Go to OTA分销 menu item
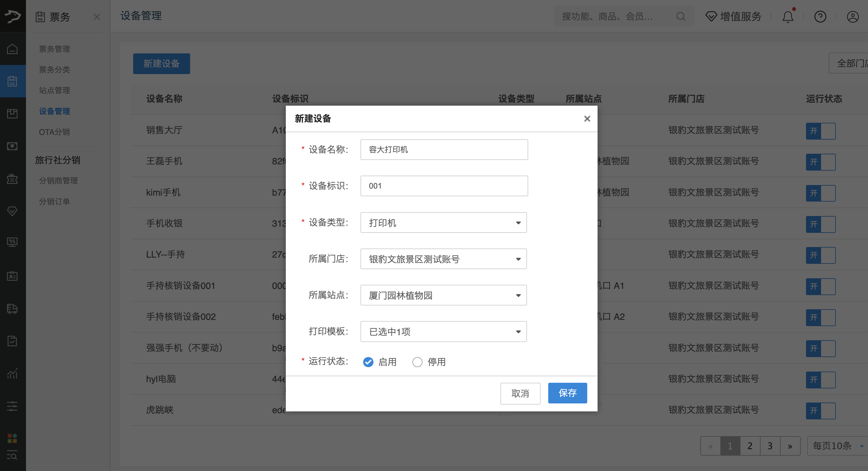Viewport: 868px width, 471px height. coord(54,132)
